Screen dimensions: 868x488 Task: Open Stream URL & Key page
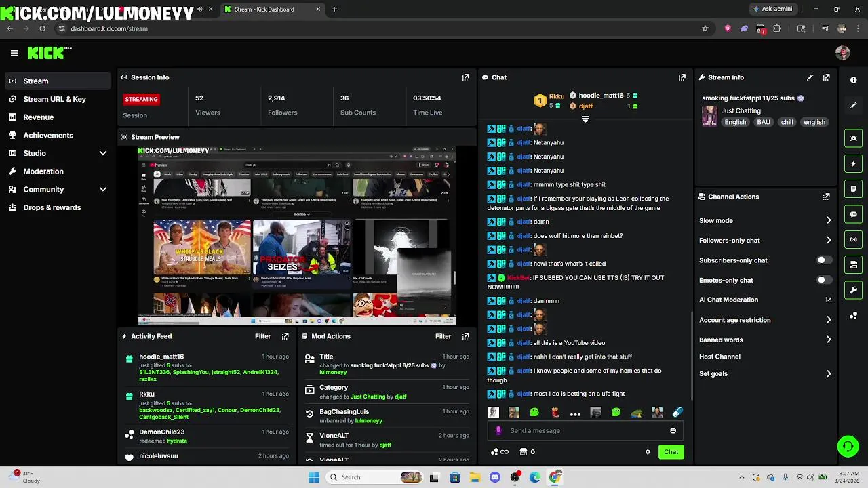(58, 99)
